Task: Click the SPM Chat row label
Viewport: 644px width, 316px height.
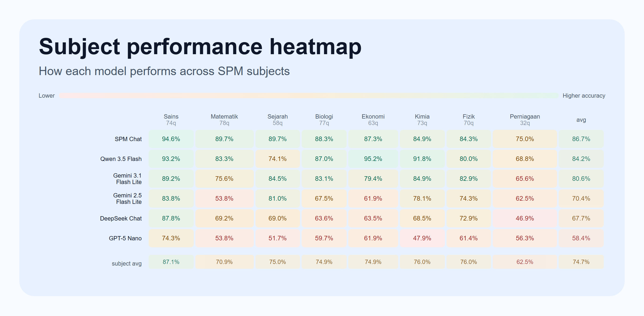Action: tap(128, 139)
